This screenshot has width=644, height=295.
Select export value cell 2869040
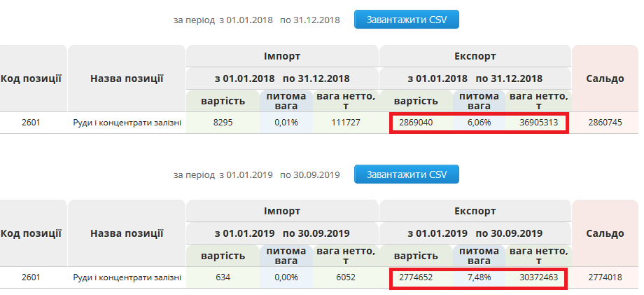pos(416,123)
